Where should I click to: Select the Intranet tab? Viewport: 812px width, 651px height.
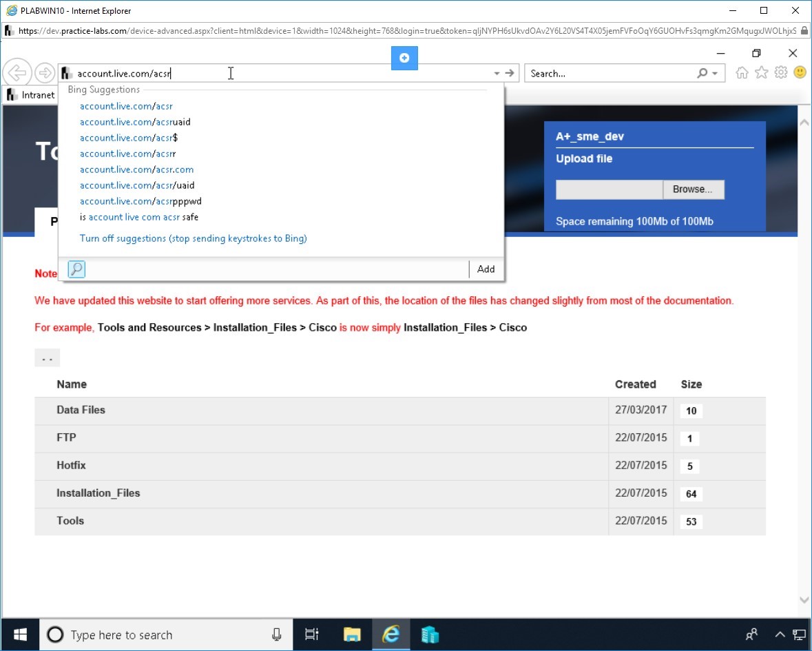point(31,95)
